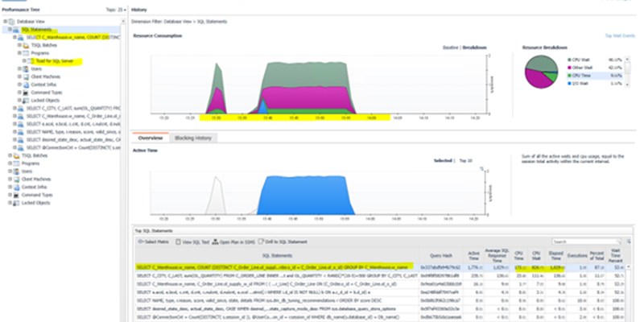644x322 pixels.
Task: Click the Command Types icon under the first SELECT statement
Action: (x=26, y=93)
